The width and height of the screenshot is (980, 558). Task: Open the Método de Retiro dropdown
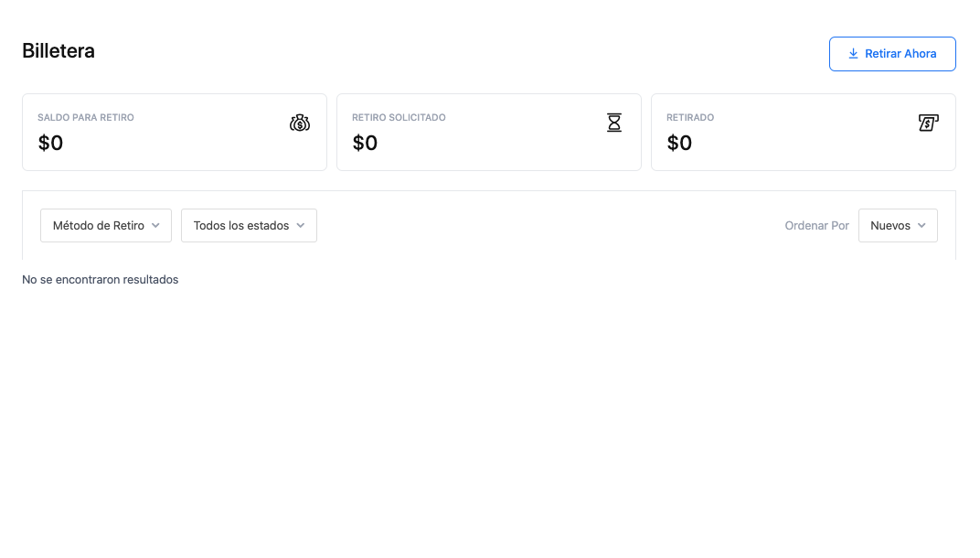point(106,225)
